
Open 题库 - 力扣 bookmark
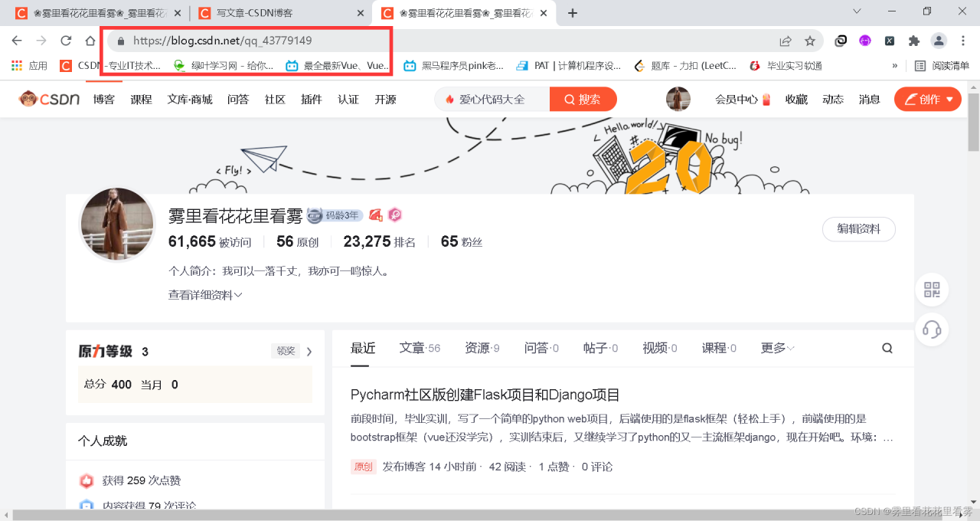(685, 66)
